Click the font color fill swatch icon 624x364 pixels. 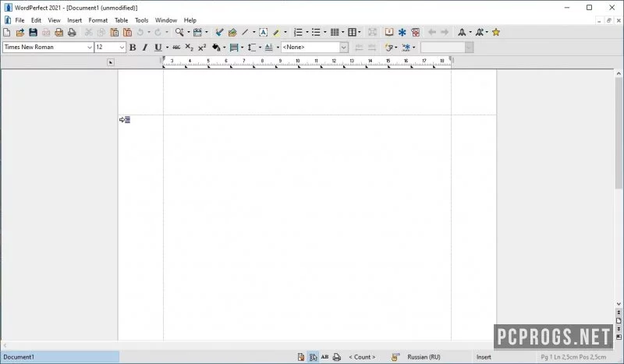pyautogui.click(x=216, y=48)
